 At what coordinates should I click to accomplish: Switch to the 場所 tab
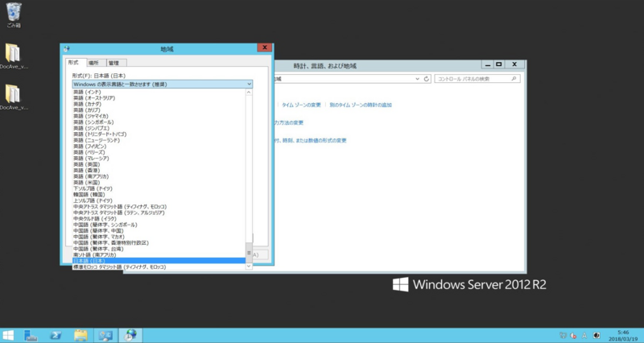click(96, 63)
